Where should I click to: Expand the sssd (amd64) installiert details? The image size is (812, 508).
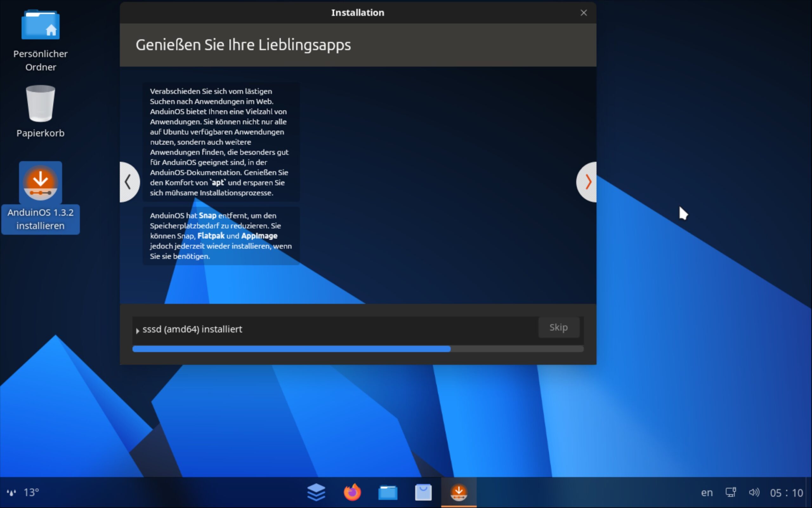point(137,330)
